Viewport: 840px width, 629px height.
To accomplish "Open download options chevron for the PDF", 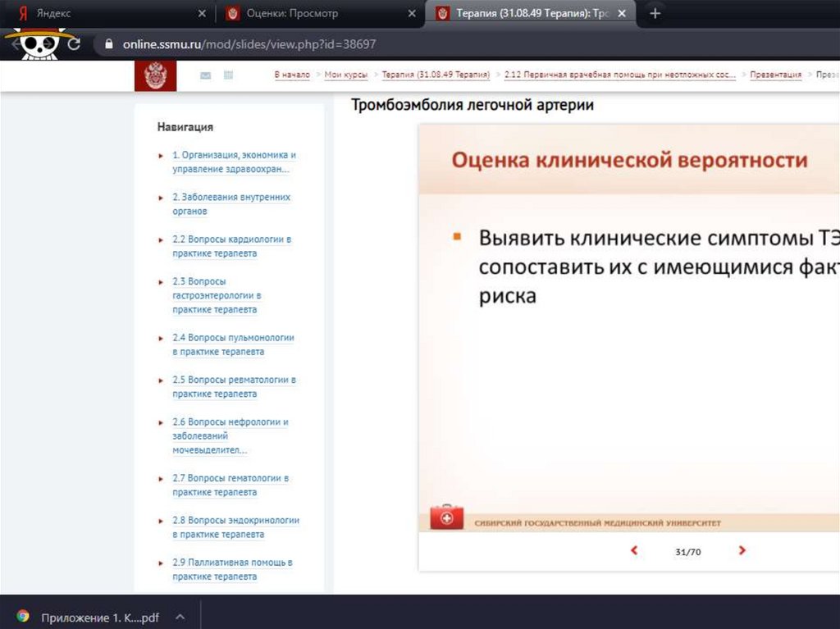I will 180,616.
